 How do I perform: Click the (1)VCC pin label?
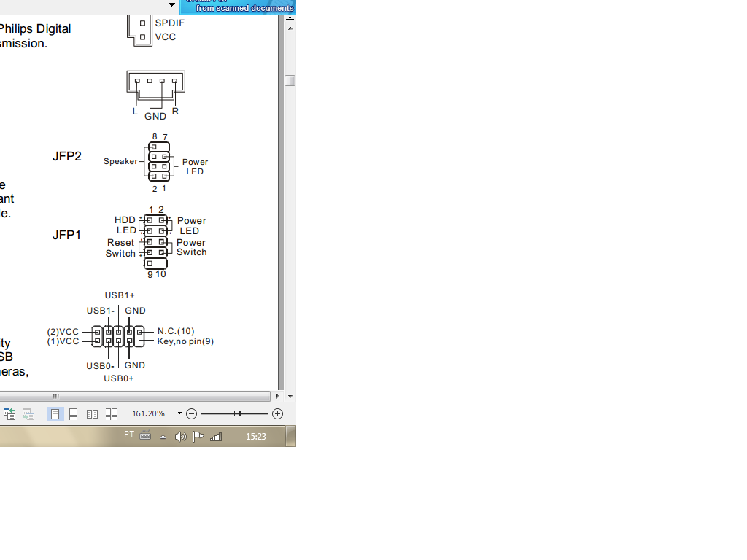tap(63, 341)
